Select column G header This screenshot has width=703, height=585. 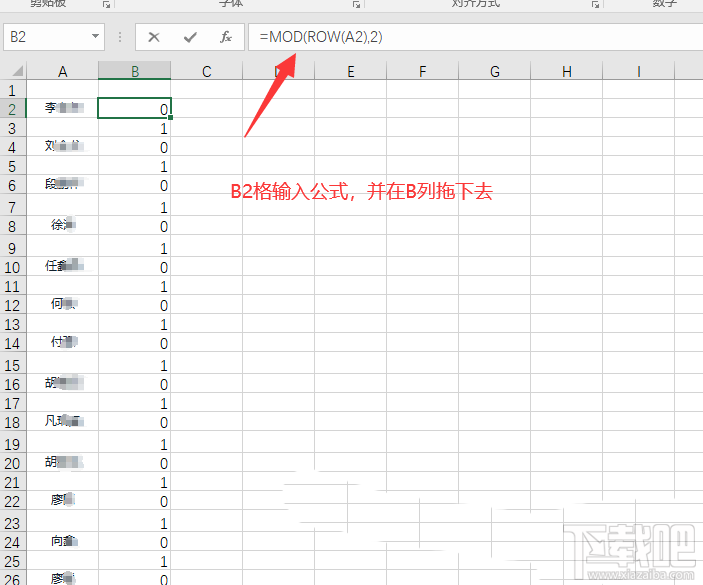coord(495,71)
